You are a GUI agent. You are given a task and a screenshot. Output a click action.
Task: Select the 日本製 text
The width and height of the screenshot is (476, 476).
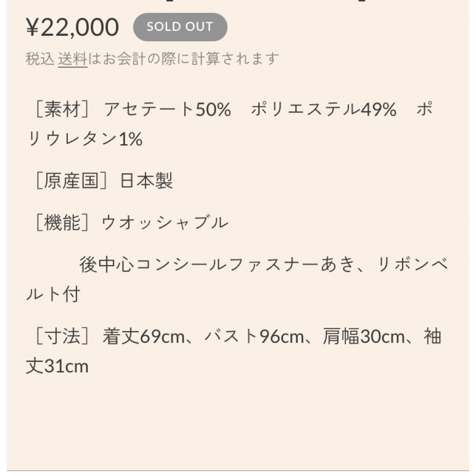(x=147, y=181)
